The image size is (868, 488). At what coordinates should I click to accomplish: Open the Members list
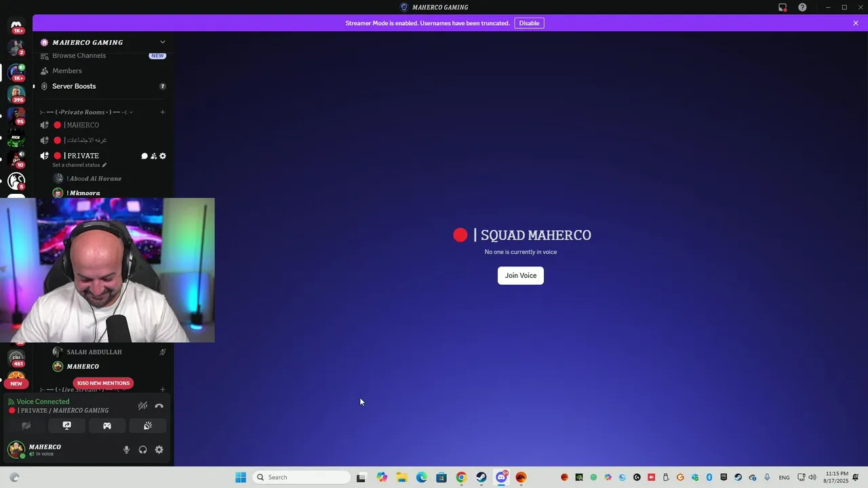(x=67, y=70)
